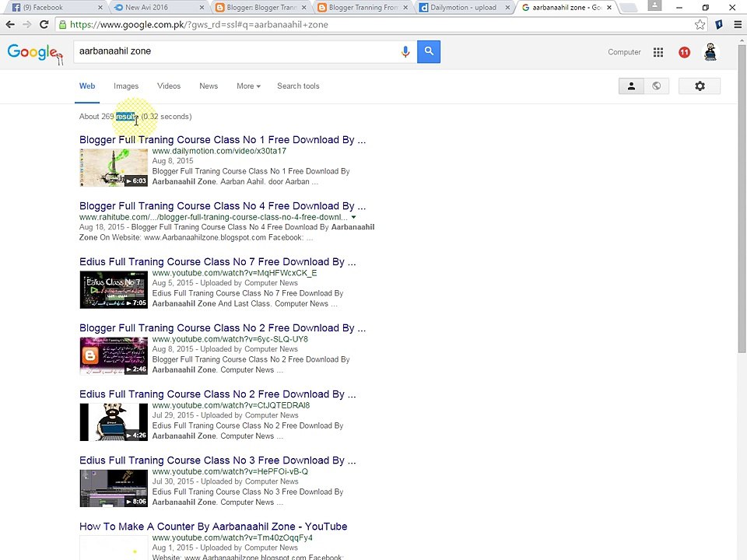Open search settings gear
Viewport: 747px width, 560px height.
(700, 86)
